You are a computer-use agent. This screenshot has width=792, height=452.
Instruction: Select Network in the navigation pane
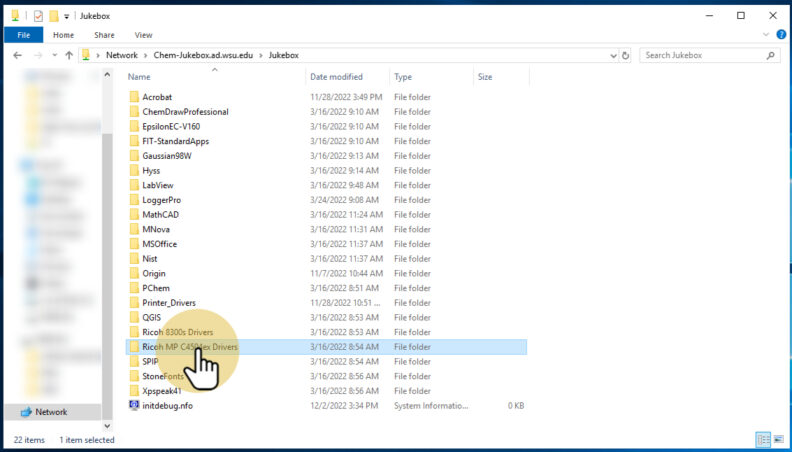coord(51,412)
